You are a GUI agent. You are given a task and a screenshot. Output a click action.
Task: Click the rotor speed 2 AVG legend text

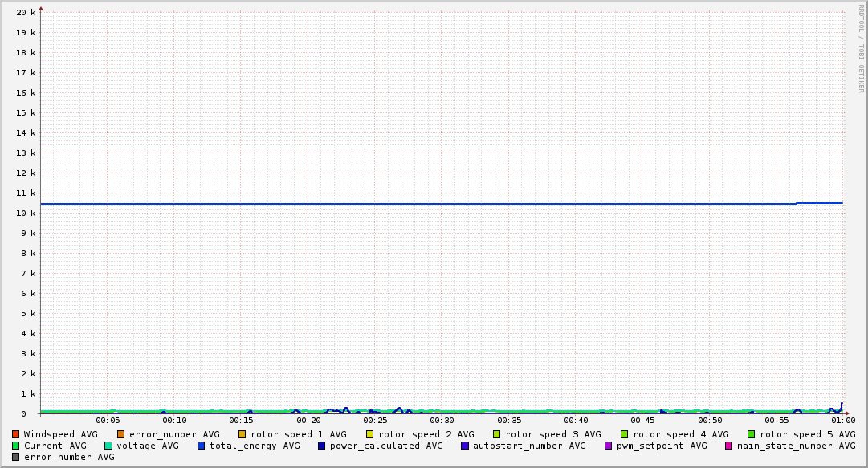pos(426,434)
